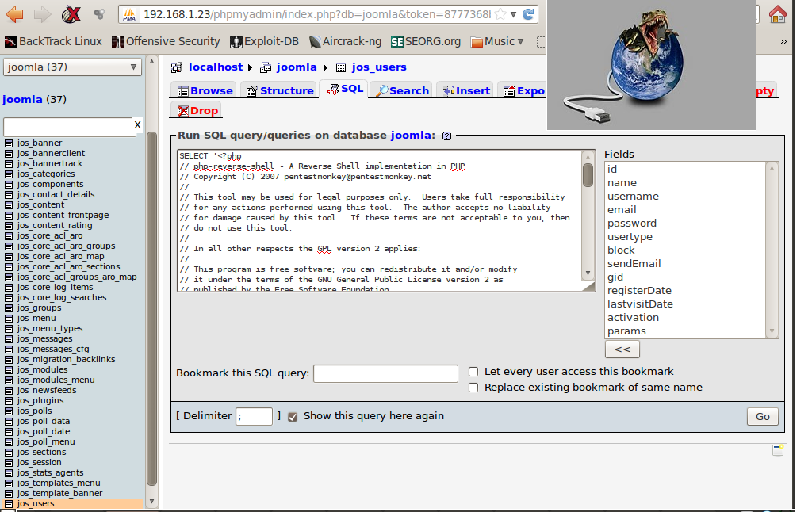Viewport: 812px width, 512px height.
Task: Click the table filter input field
Action: [x=68, y=126]
